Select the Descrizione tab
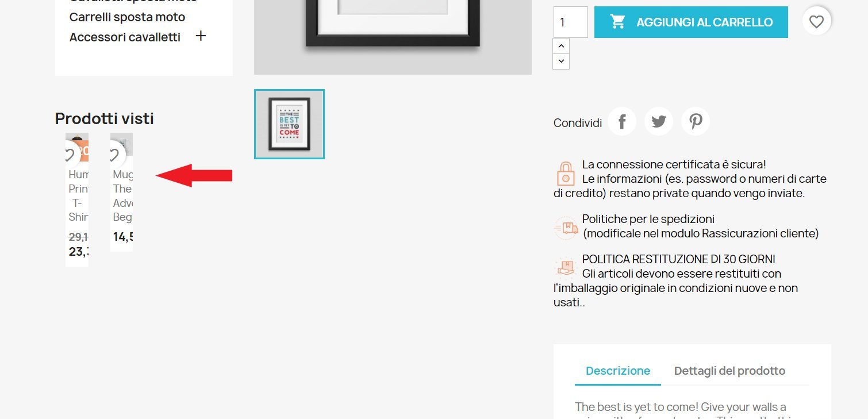The image size is (868, 419). click(x=618, y=371)
